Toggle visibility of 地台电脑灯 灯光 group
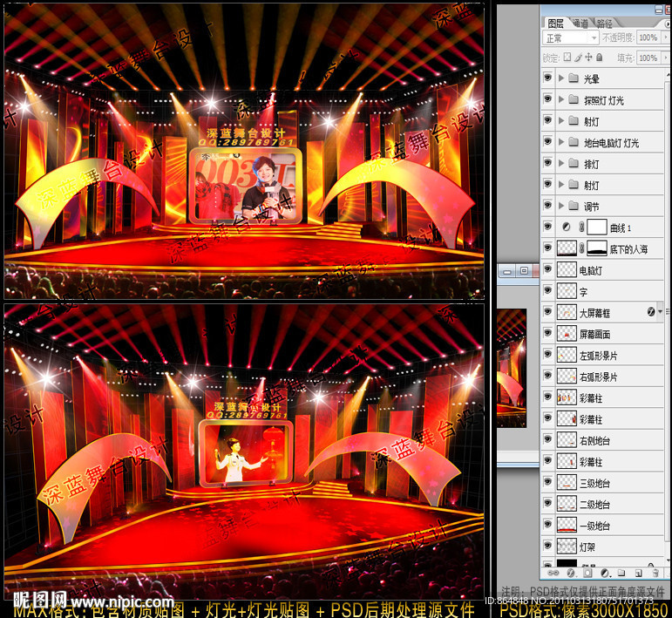 tap(547, 141)
